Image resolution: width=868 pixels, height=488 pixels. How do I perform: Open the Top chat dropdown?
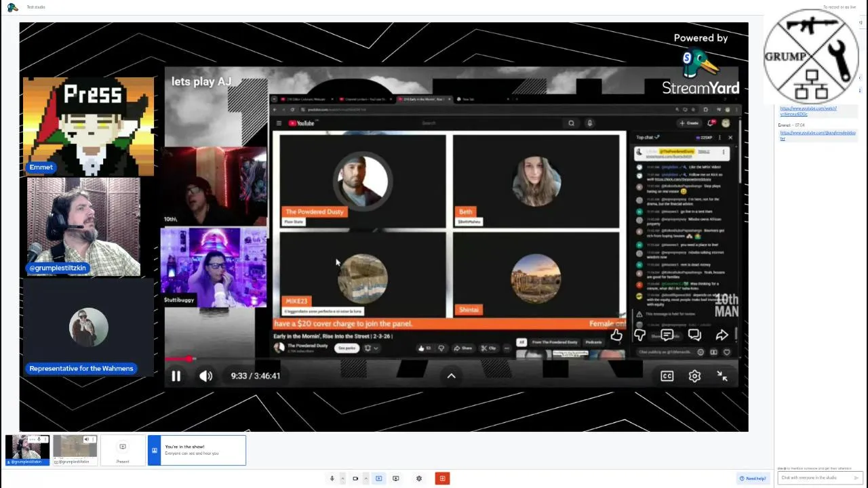pyautogui.click(x=648, y=137)
